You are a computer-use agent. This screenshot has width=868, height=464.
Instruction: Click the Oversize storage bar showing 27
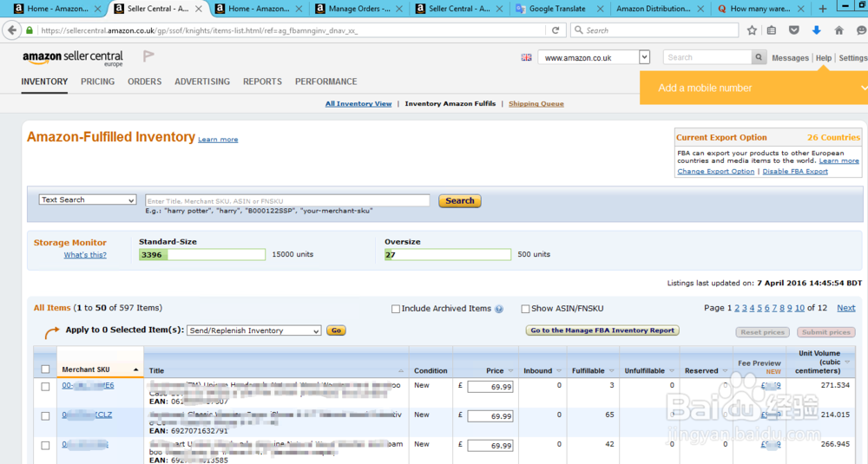pos(447,254)
